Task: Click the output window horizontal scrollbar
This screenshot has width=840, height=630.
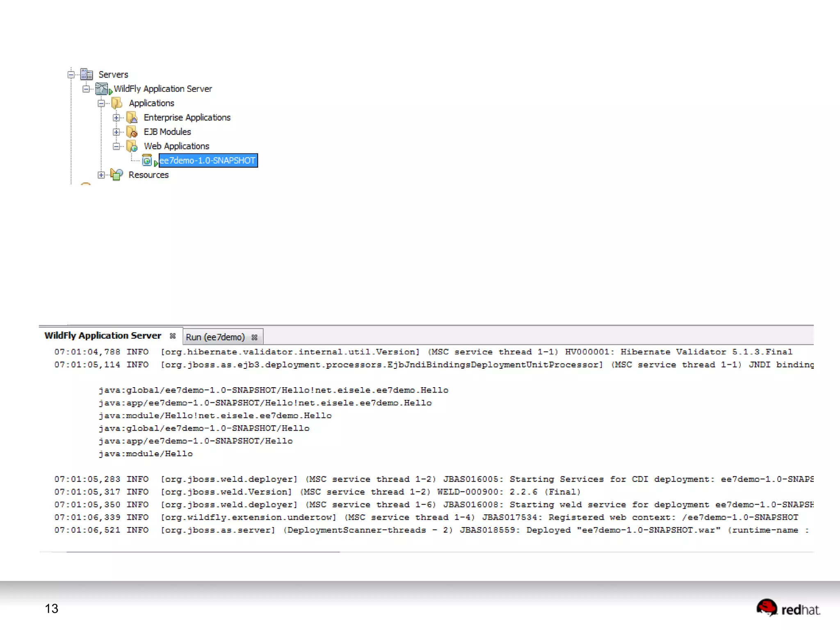Action: tap(203, 552)
